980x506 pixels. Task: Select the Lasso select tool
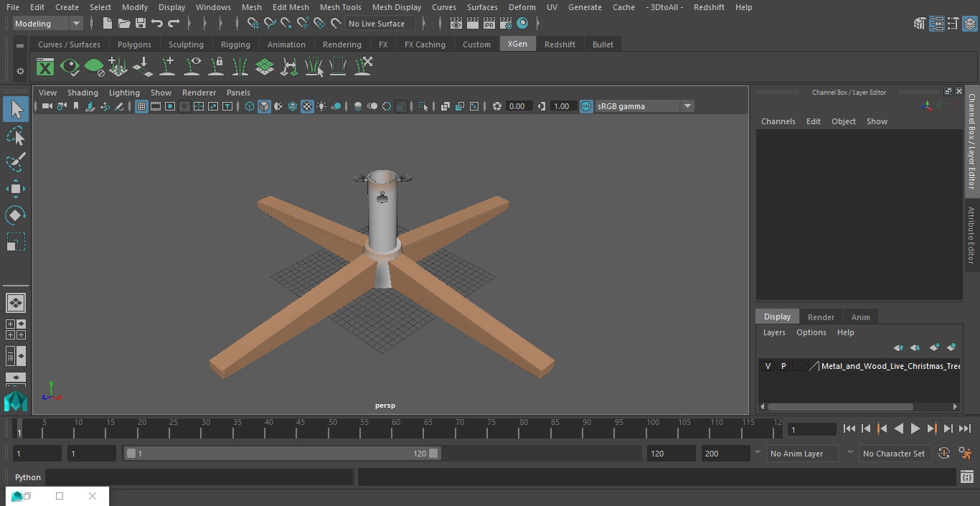point(16,136)
